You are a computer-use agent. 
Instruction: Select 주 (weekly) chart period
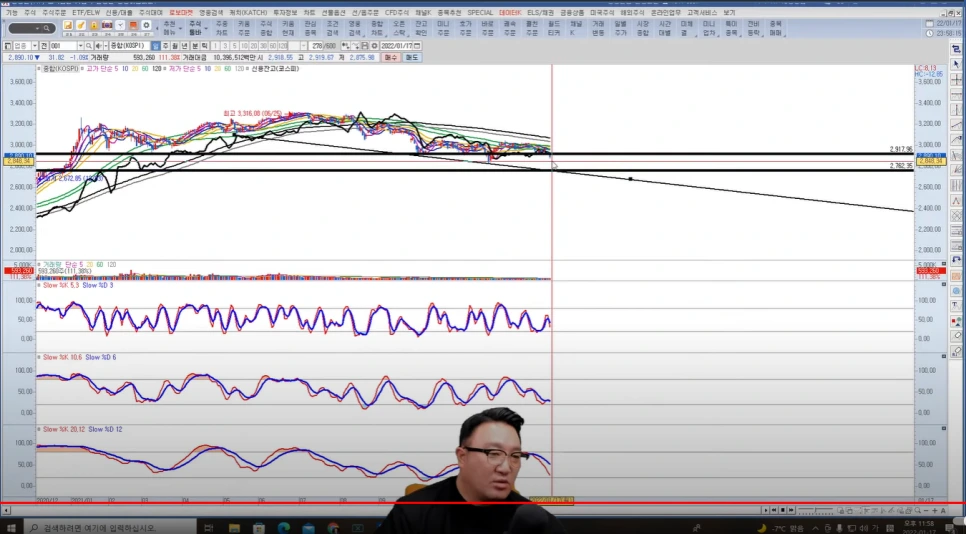(x=166, y=46)
